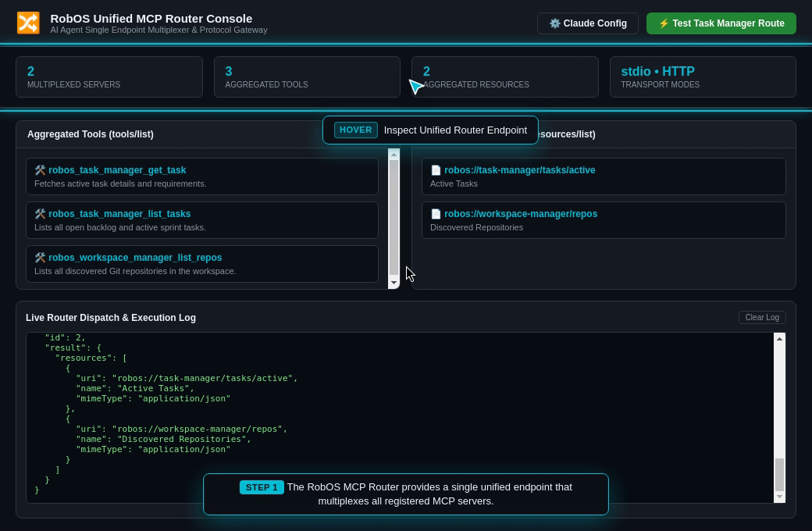Click the Aggregated Tools (tools/list) heading
Screen dimensions: 812x531
point(91,134)
